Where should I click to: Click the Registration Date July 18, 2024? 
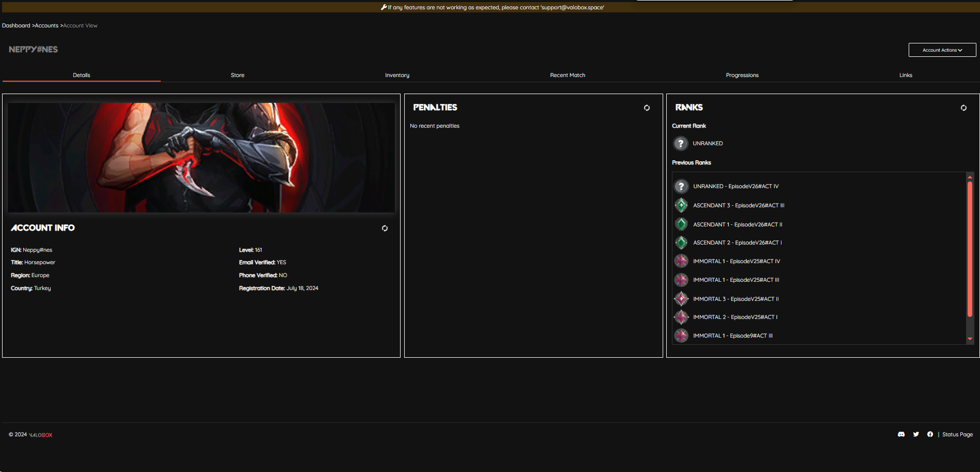[302, 288]
